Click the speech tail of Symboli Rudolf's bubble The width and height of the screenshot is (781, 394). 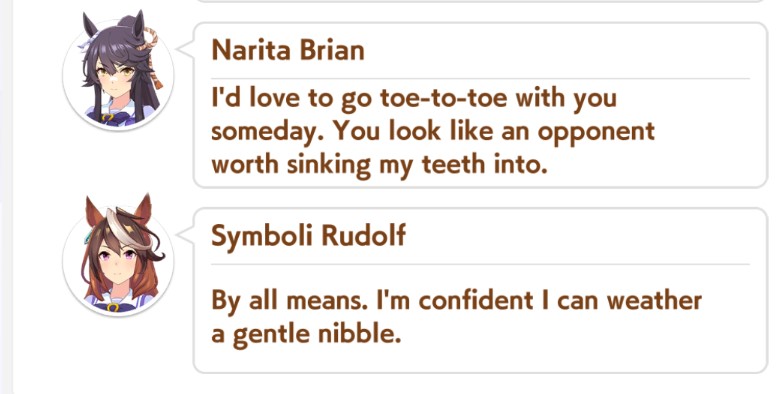(x=185, y=234)
